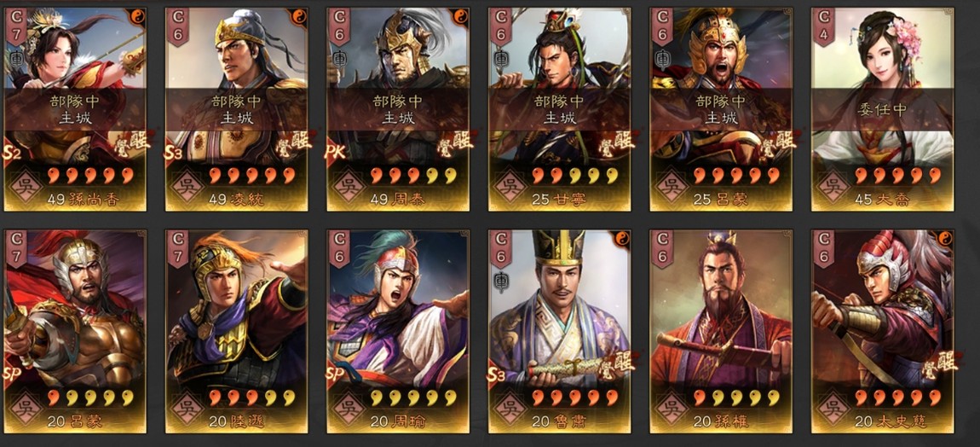Choose the 周泰 PK card
The image size is (980, 447).
[397, 109]
